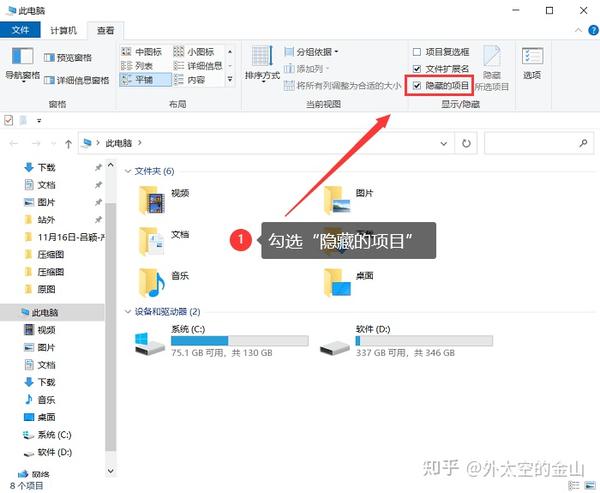This screenshot has width=600, height=493.
Task: Select the 软件 (D:) drive icon
Action: point(334,347)
